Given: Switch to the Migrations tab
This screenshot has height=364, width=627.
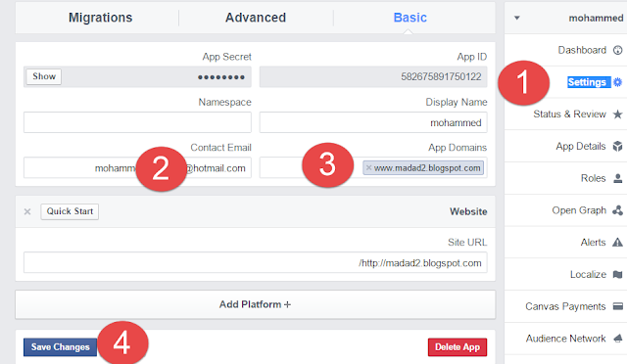Looking at the screenshot, I should click(x=100, y=18).
